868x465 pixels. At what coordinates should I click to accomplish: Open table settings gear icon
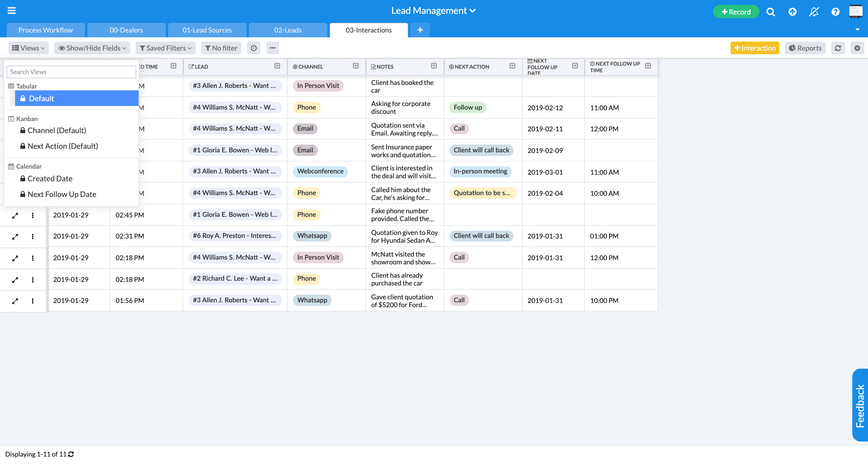click(x=857, y=48)
